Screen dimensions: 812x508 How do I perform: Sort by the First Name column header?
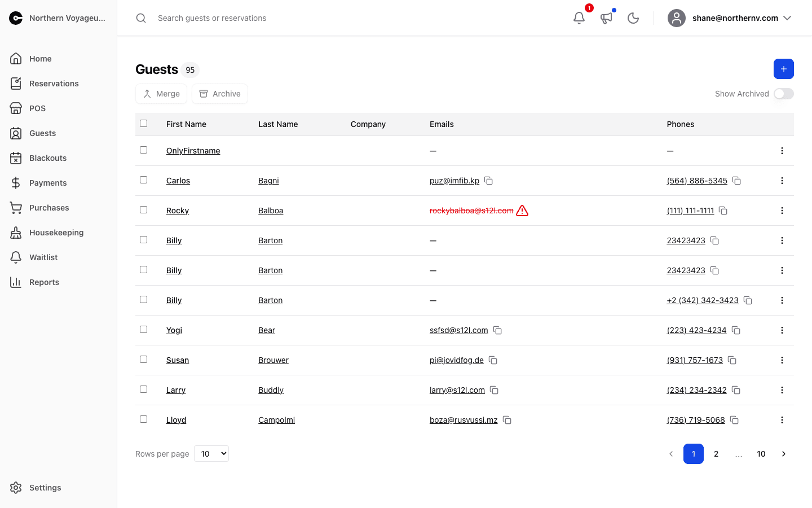pos(186,124)
